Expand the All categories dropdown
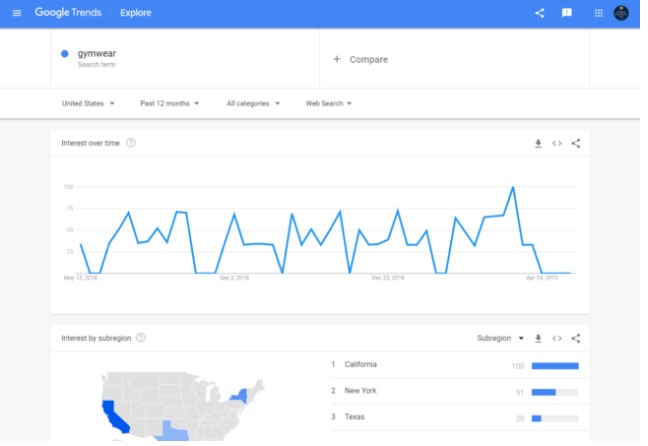 pos(253,103)
